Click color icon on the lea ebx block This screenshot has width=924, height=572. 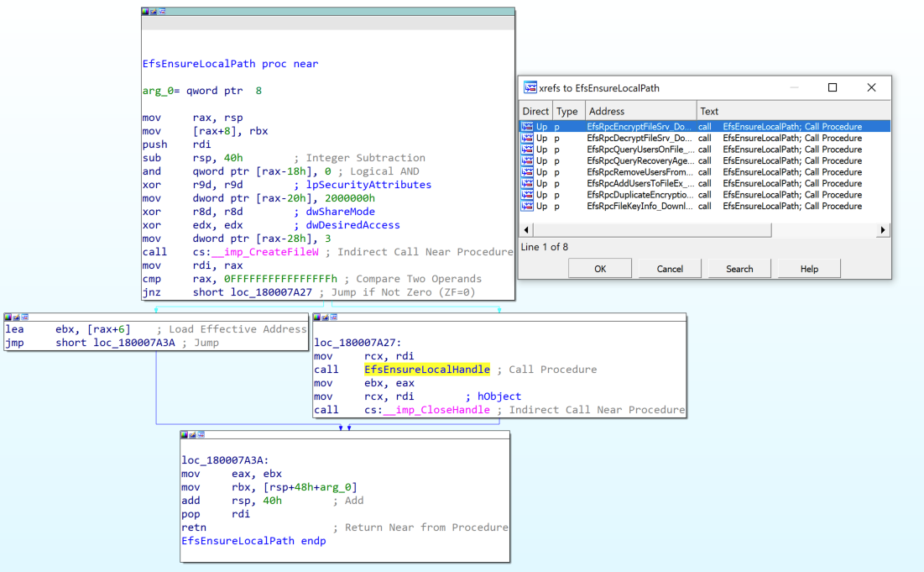(x=8, y=317)
